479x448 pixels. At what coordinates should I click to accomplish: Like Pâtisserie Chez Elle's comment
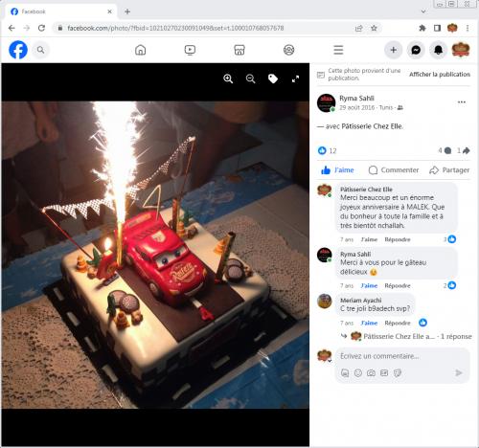click(x=369, y=239)
